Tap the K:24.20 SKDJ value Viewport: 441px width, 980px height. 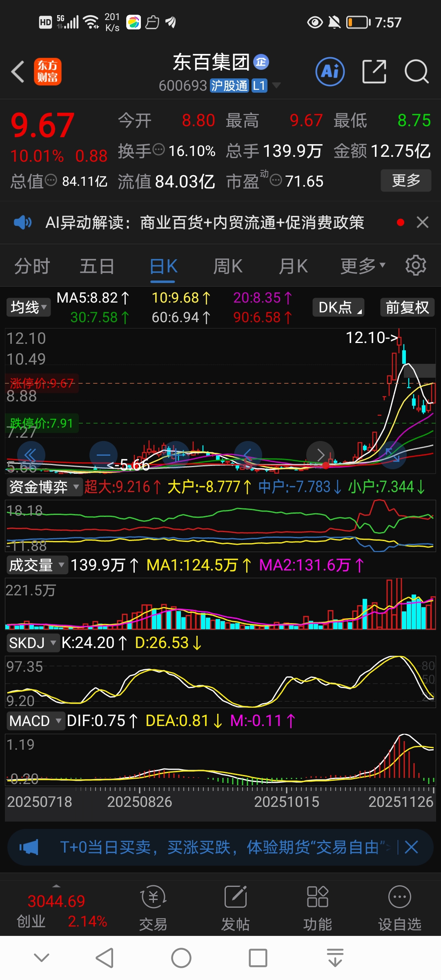pos(94,643)
